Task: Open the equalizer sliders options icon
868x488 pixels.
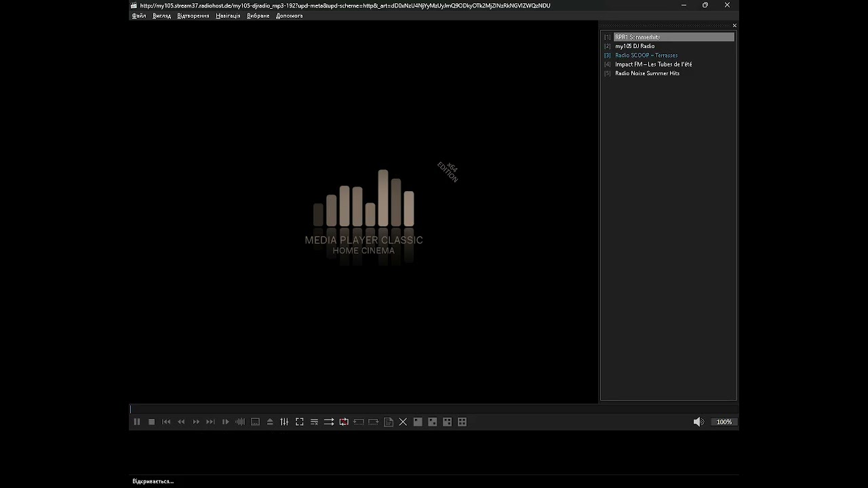Action: point(284,422)
